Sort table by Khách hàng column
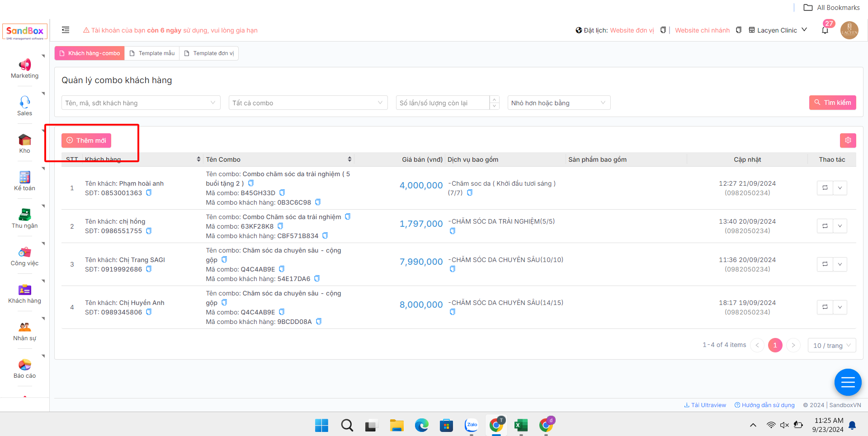The width and height of the screenshot is (868, 436). [198, 159]
